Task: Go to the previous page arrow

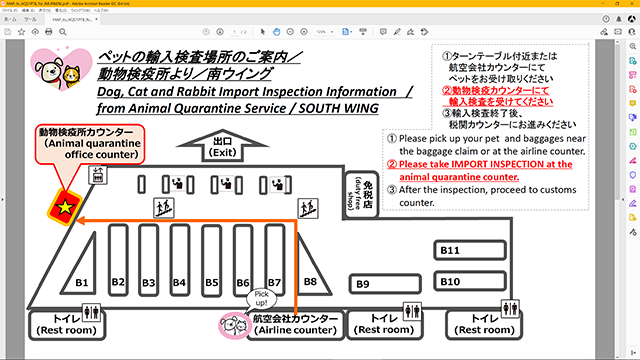Action: pos(206,32)
